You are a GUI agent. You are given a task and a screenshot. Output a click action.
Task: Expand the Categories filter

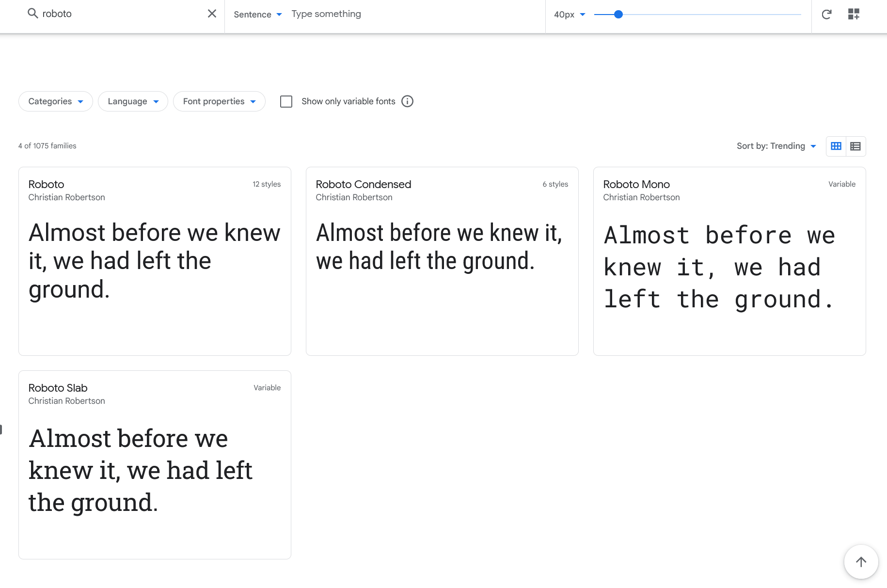56,101
